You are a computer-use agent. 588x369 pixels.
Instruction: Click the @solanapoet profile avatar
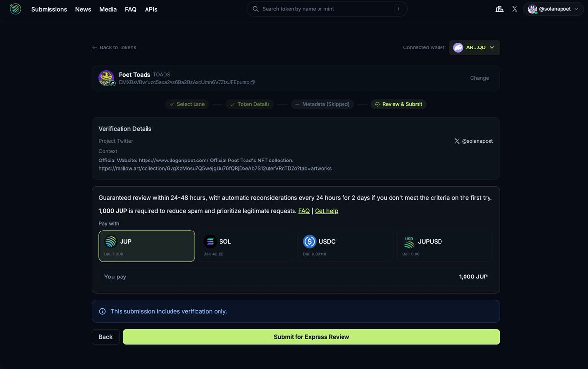(x=532, y=9)
